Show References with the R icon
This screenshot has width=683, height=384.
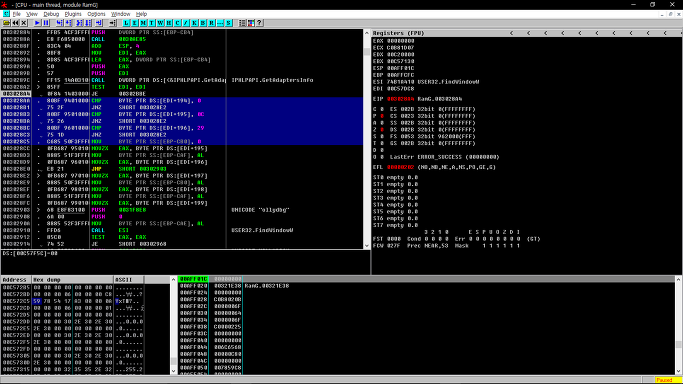(x=212, y=23)
